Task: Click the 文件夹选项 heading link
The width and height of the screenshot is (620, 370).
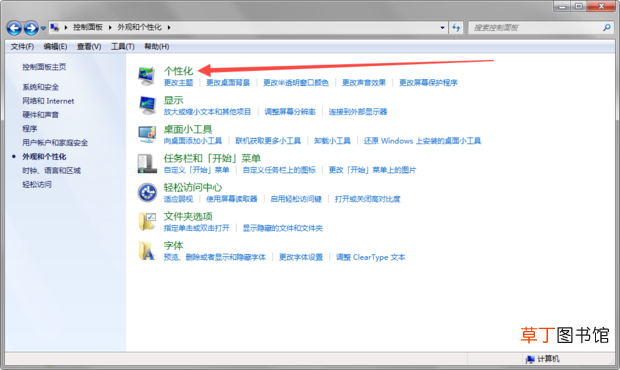Action: pyautogui.click(x=188, y=217)
